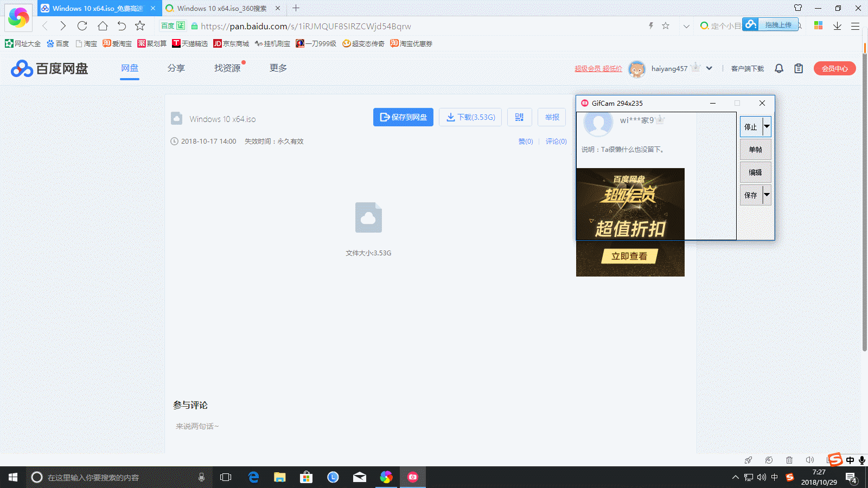Open the browser hamburger menu
The image size is (868, 488).
pyautogui.click(x=856, y=25)
